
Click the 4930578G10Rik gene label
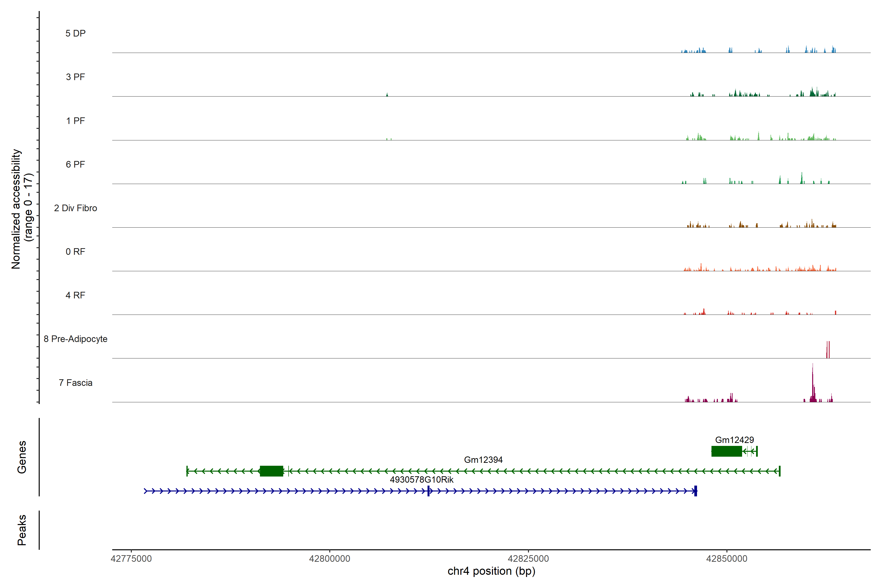click(421, 480)
